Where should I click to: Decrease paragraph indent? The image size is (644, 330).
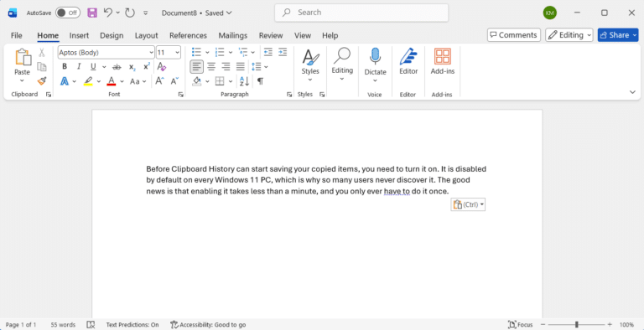coord(268,52)
